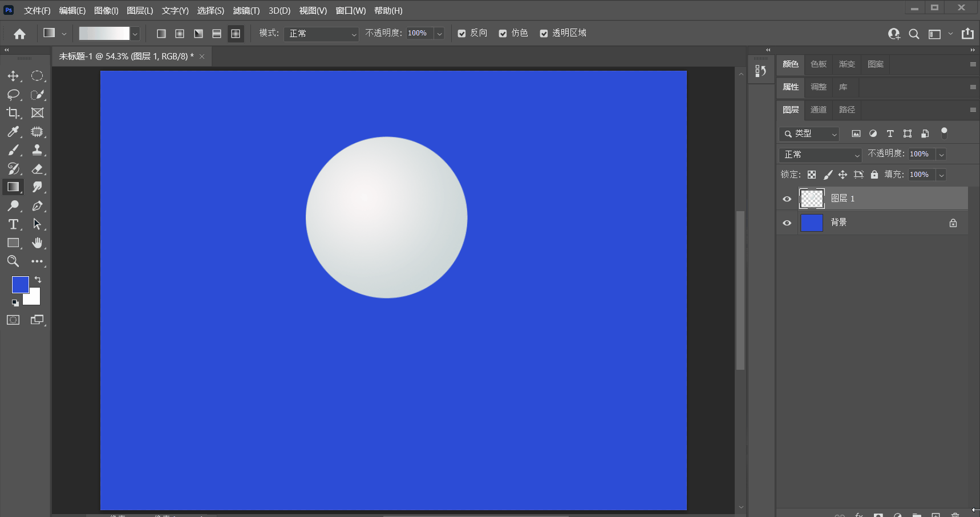This screenshot has height=517, width=980.
Task: Open the 图像(I) menu
Action: [106, 11]
